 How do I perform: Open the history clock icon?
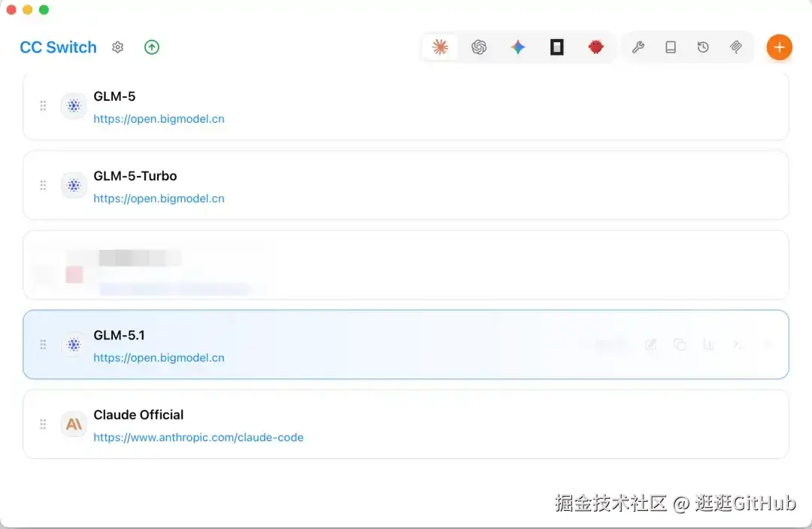click(x=703, y=47)
